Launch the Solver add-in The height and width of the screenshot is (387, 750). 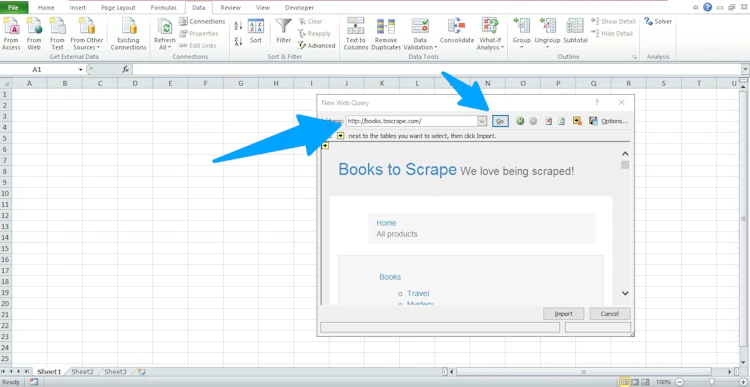click(658, 22)
